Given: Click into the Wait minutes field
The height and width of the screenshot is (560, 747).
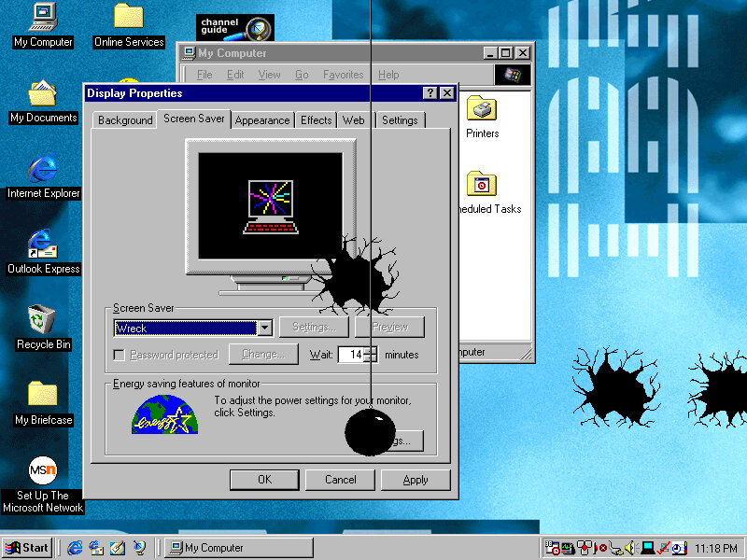Looking at the screenshot, I should [351, 355].
